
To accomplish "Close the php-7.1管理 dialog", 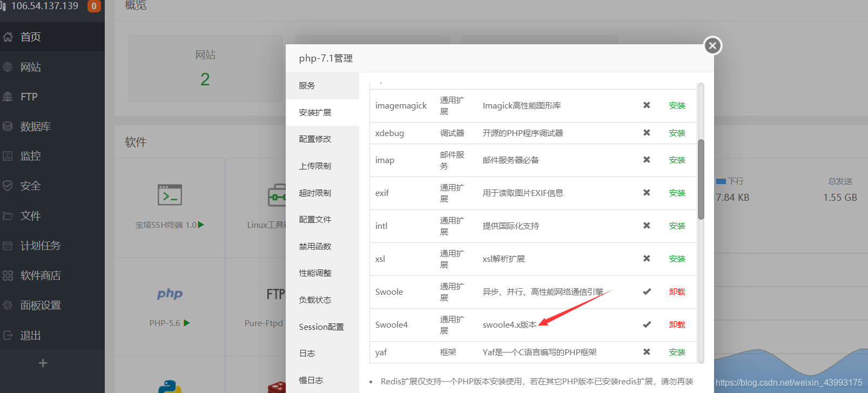I will [x=712, y=45].
